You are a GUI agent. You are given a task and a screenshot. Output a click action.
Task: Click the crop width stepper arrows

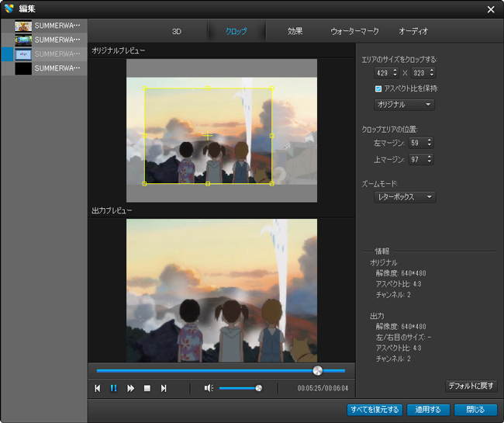coord(394,73)
